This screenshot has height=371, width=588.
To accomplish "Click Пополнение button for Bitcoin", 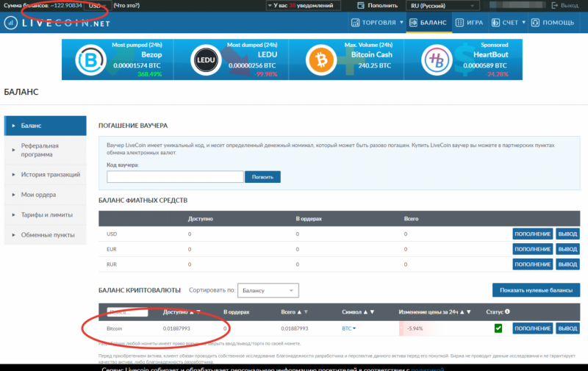I will pos(532,328).
